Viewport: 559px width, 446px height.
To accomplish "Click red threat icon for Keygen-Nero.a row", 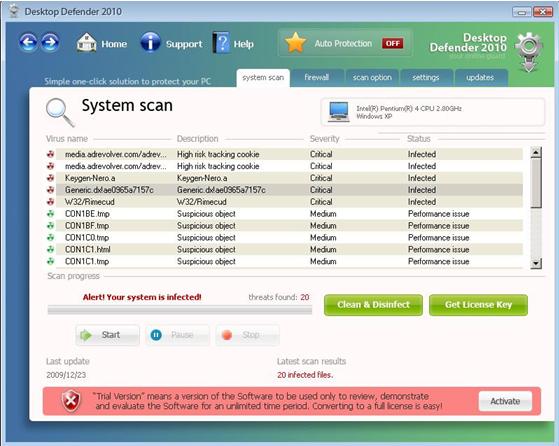I will coord(51,178).
